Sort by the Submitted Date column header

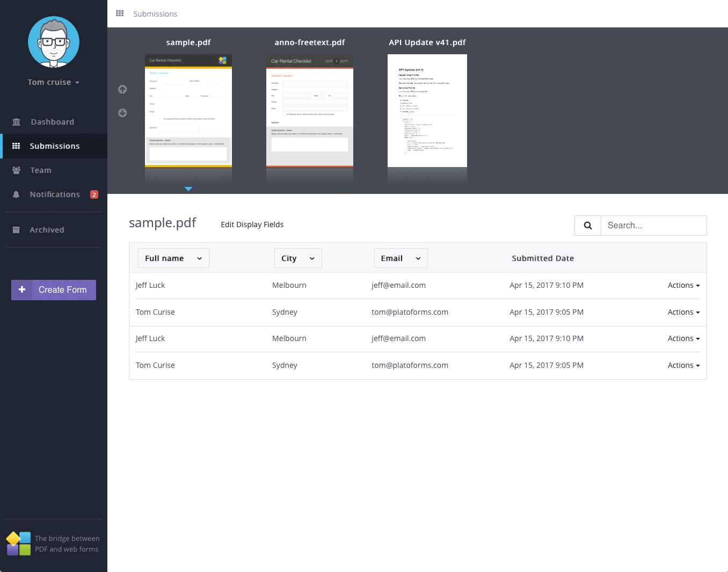point(542,258)
